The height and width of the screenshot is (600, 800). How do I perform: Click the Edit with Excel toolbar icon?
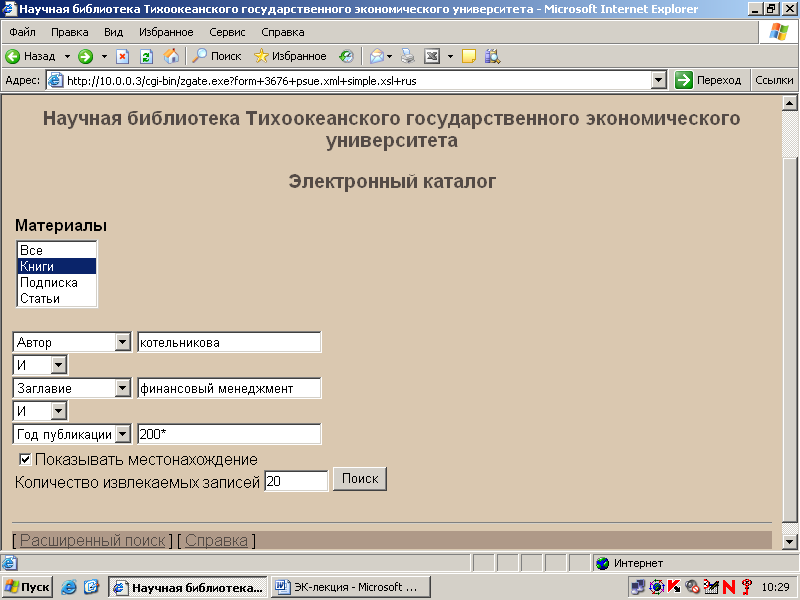pos(432,56)
